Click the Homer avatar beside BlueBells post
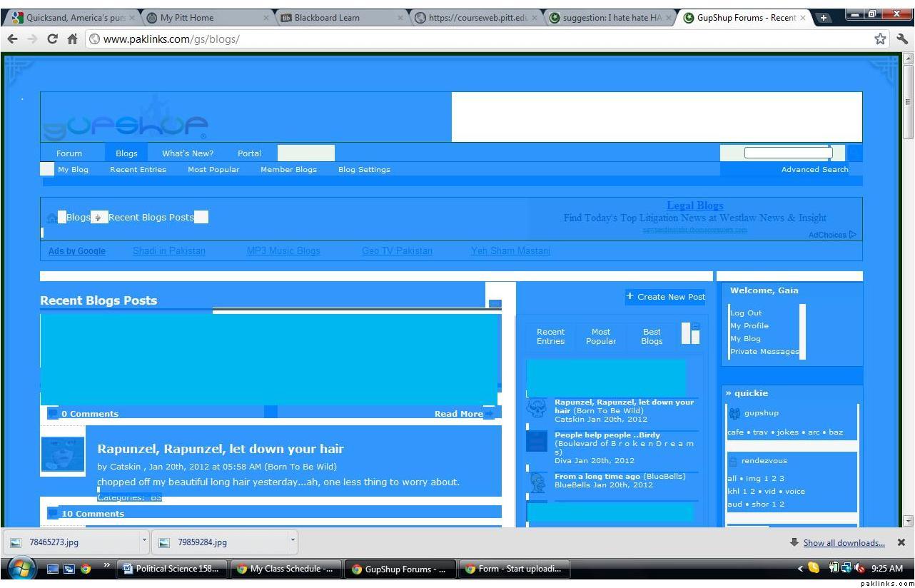This screenshot has height=588, width=915. [x=537, y=481]
